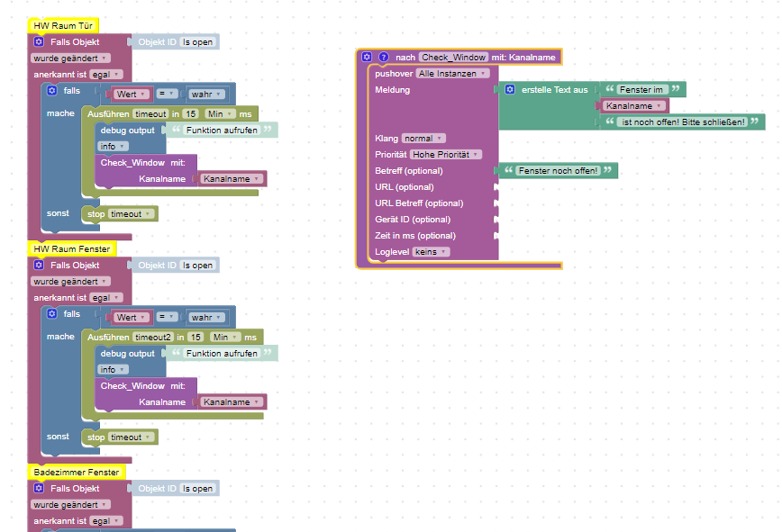This screenshot has width=782, height=532.
Task: Open '=' operator dropdown in HW Raum Tür block
Action: tap(167, 94)
